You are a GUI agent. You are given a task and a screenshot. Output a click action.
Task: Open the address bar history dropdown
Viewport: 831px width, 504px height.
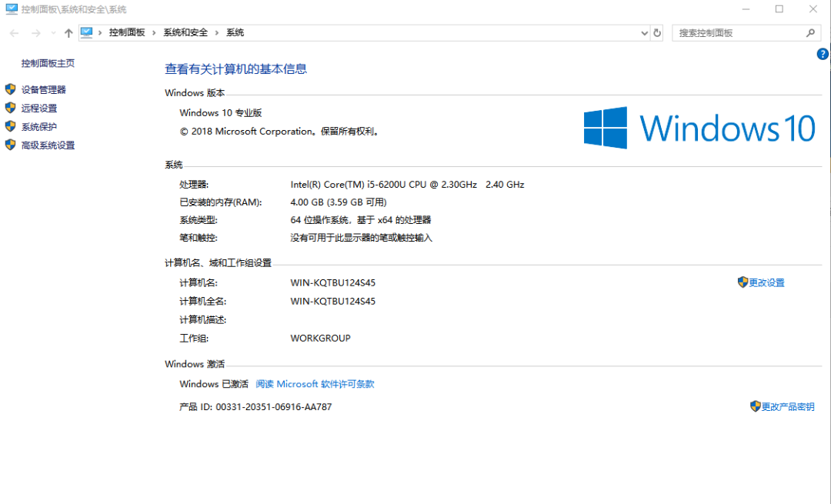(x=644, y=33)
